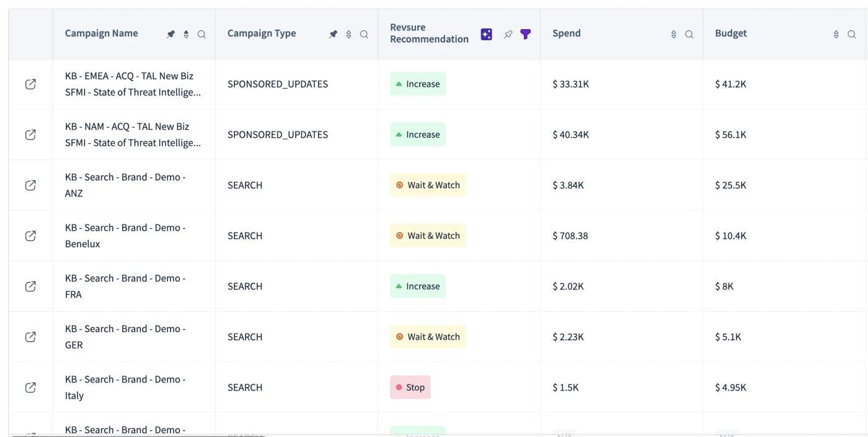Click the AI sparkle icon in Revsure Recommendation
The height and width of the screenshot is (437, 868).
(487, 34)
